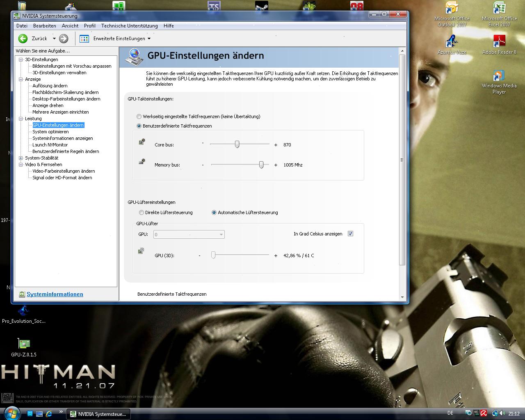Open the Technische Unterstützung menu
This screenshot has height=420, width=525.
(x=130, y=25)
